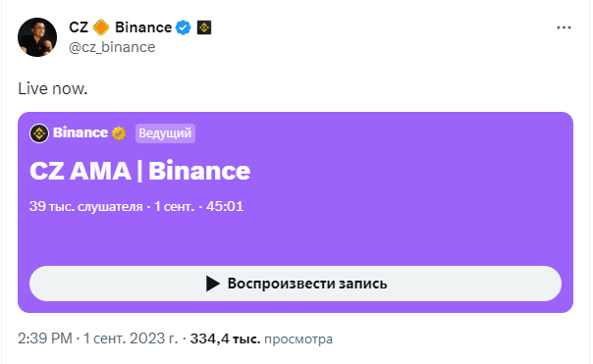This screenshot has height=364, width=593.
Task: Click the Binance affiliate square badge
Action: [x=204, y=27]
